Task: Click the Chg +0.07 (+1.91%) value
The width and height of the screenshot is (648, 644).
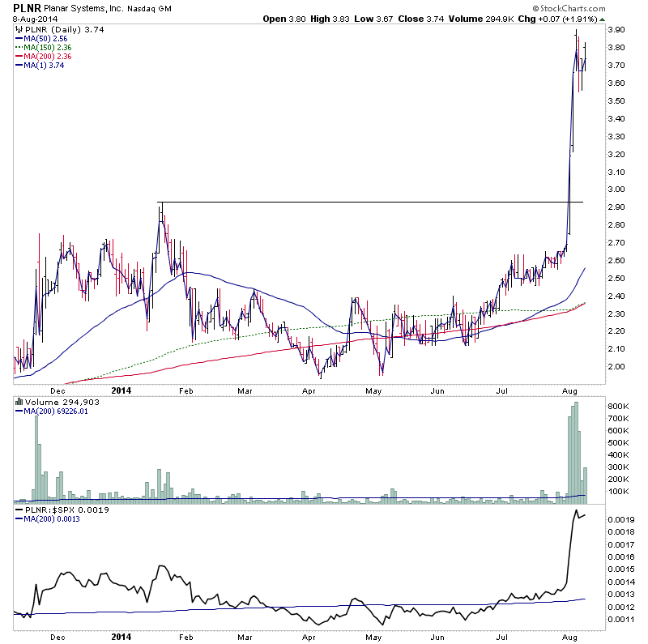Action: (557, 19)
